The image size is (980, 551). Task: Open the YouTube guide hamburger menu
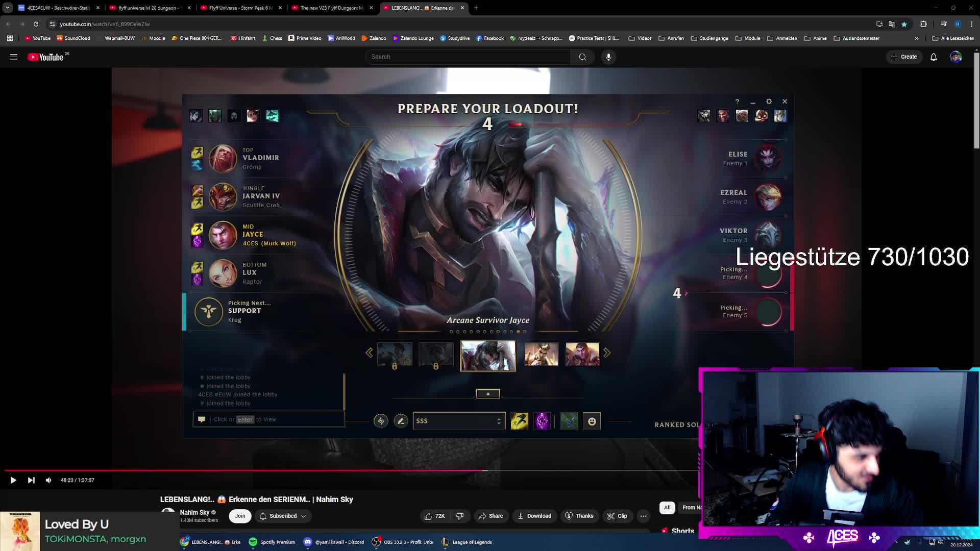point(14,57)
